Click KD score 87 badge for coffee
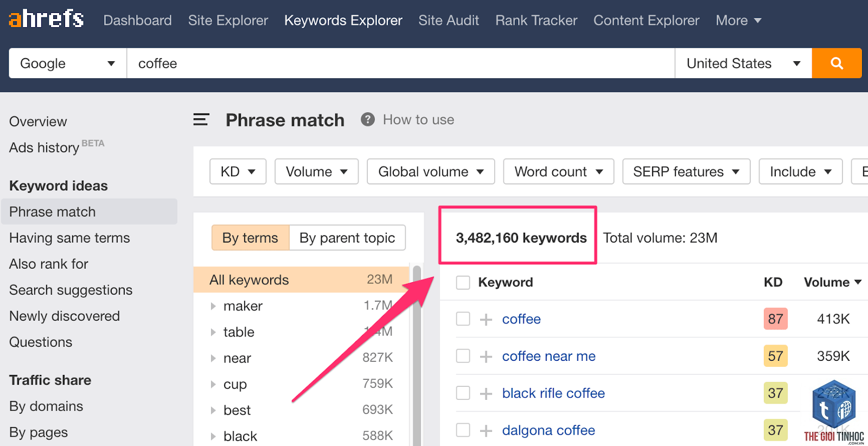This screenshot has width=868, height=446. click(x=775, y=318)
